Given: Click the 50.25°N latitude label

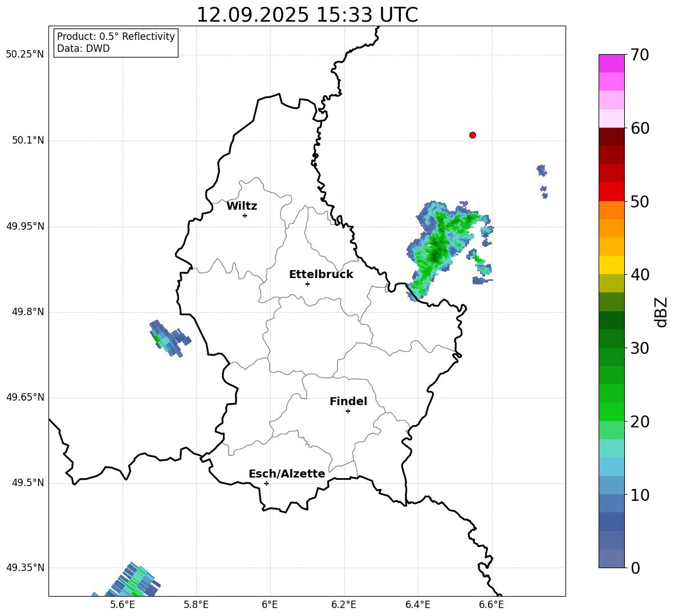Looking at the screenshot, I should pyautogui.click(x=25, y=55).
